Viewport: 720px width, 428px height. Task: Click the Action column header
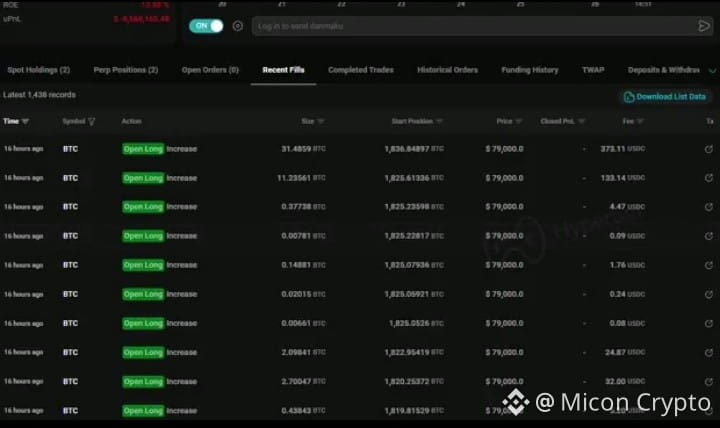tap(131, 121)
